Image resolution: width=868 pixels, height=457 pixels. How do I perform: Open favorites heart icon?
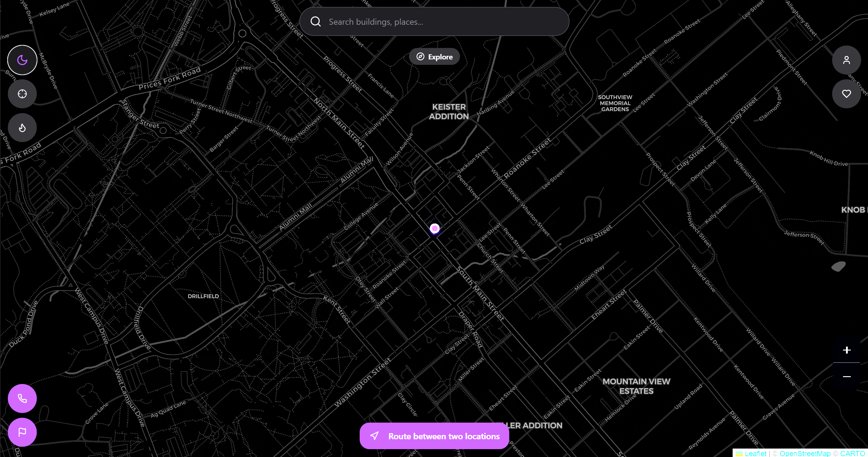pos(846,94)
